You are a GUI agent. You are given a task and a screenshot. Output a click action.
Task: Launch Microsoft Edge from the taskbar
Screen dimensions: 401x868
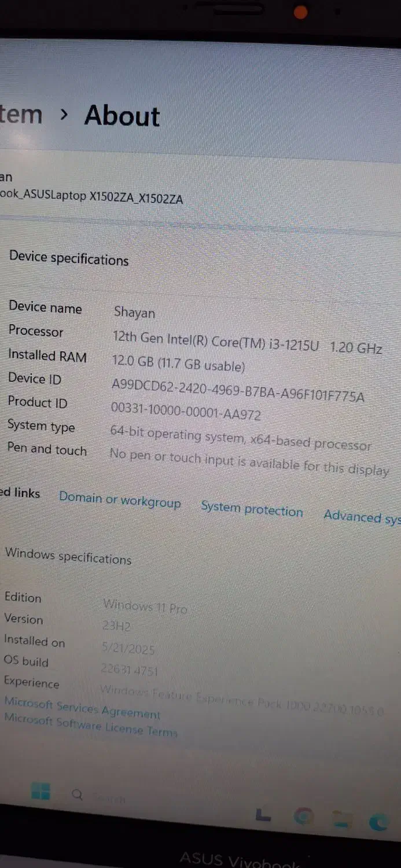379,822
